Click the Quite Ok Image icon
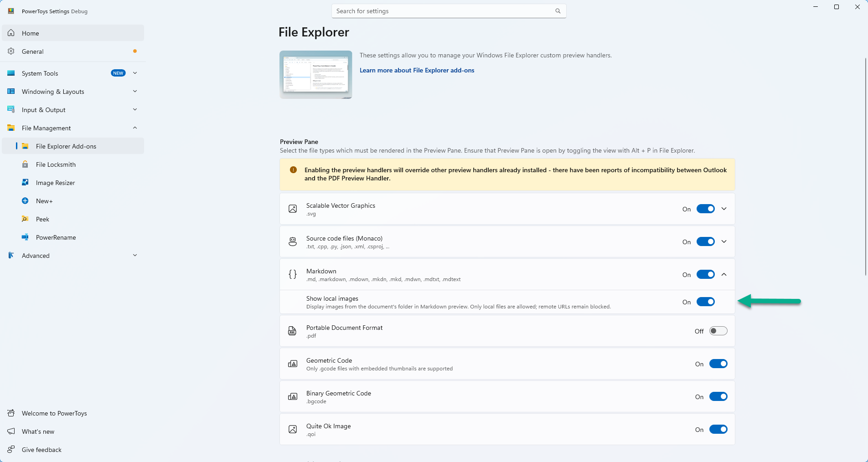Image resolution: width=868 pixels, height=462 pixels. (293, 430)
